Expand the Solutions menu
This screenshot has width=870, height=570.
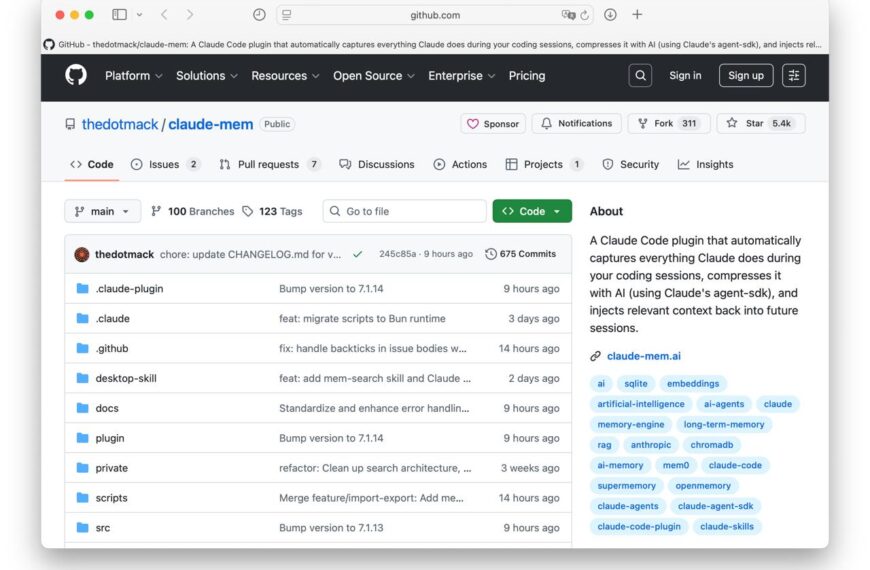pos(206,75)
